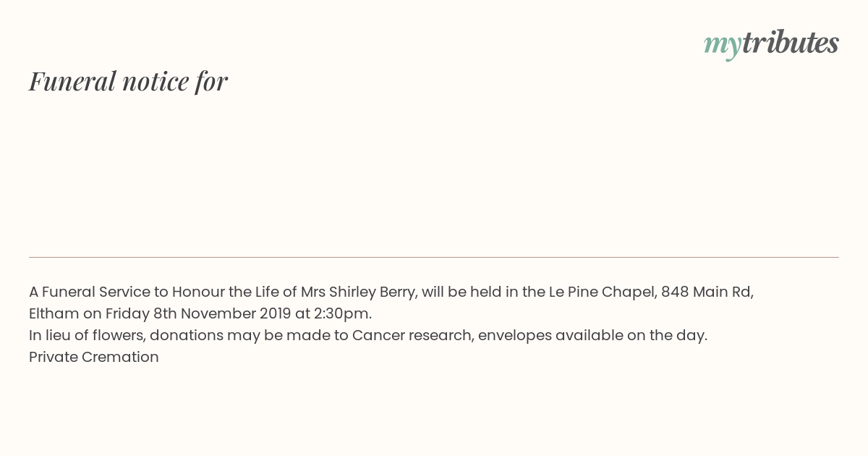Click the "tributes" word in the logo
Viewport: 868px width, 456px height.
coord(791,43)
